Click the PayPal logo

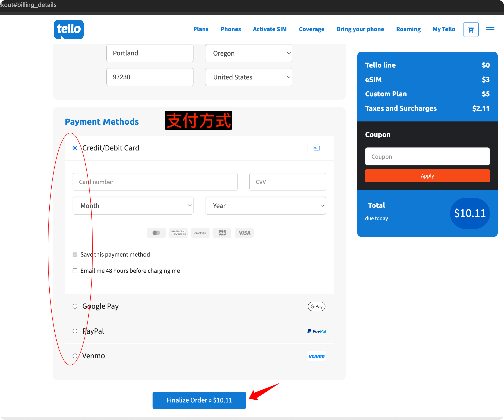tap(316, 331)
